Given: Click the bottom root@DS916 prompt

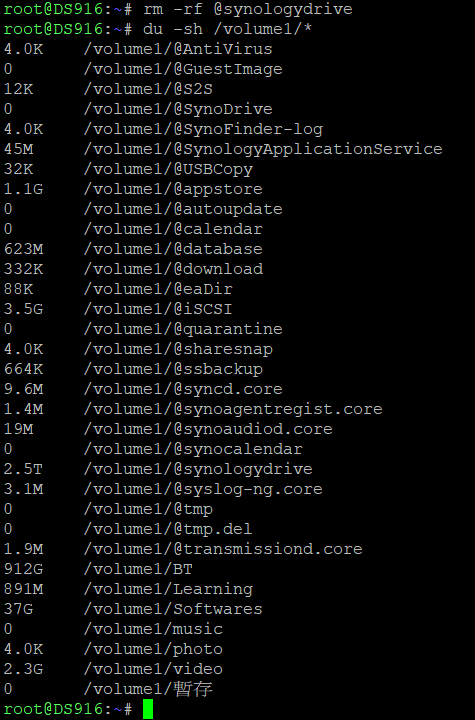Looking at the screenshot, I should [68, 709].
